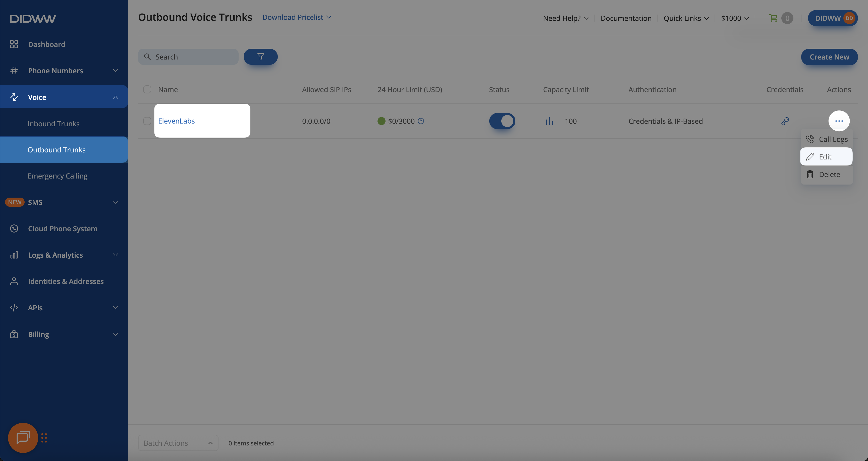
Task: Click the capacity limit bar chart icon
Action: click(x=549, y=121)
